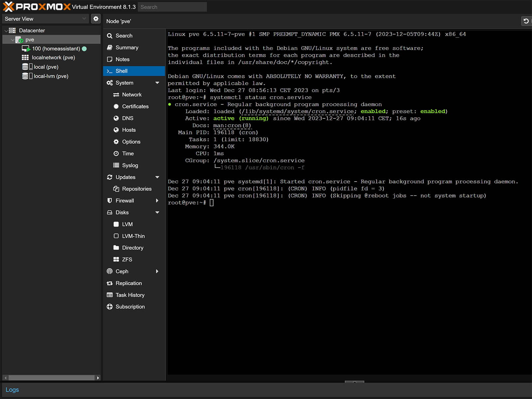Open the Subscription page
Image resolution: width=532 pixels, height=399 pixels.
tap(130, 307)
